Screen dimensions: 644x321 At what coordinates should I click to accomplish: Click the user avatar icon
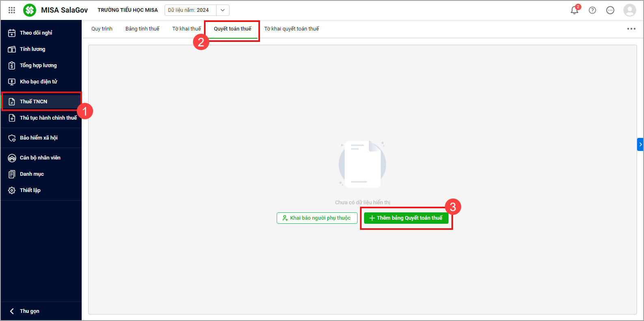point(629,10)
